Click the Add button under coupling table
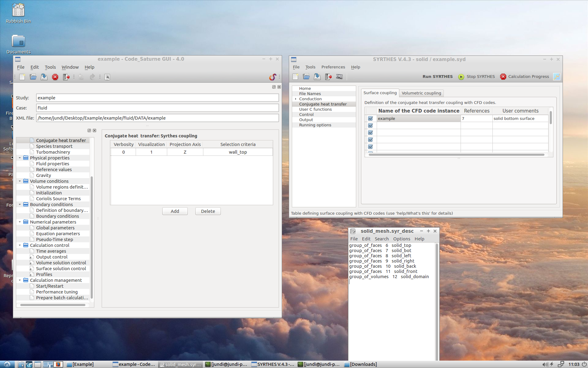 pyautogui.click(x=175, y=211)
